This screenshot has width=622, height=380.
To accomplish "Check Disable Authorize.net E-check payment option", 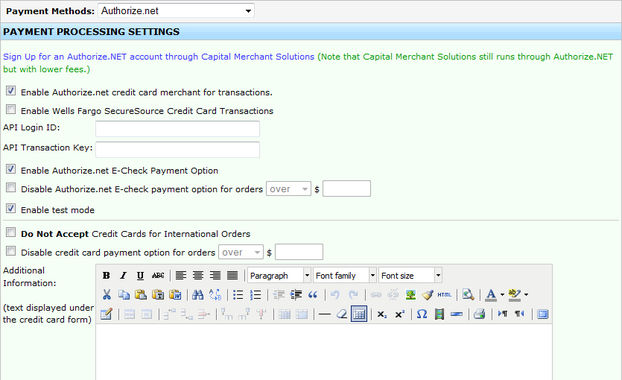I will tap(11, 188).
